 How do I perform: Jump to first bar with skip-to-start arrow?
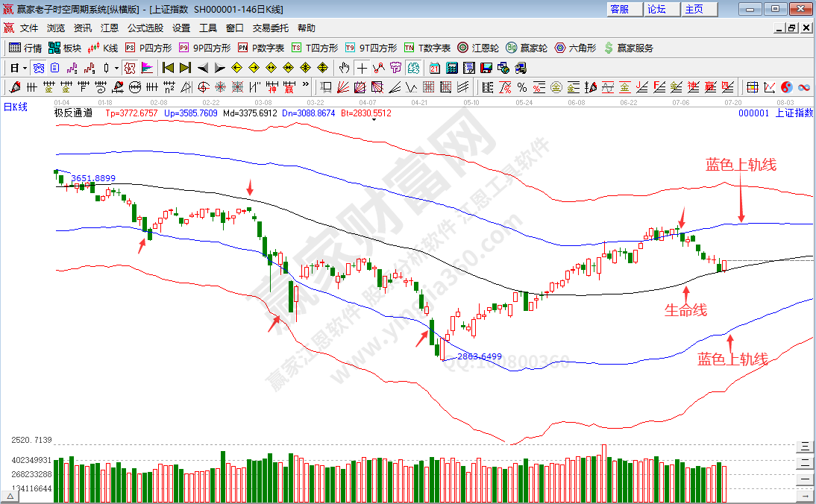[168, 68]
